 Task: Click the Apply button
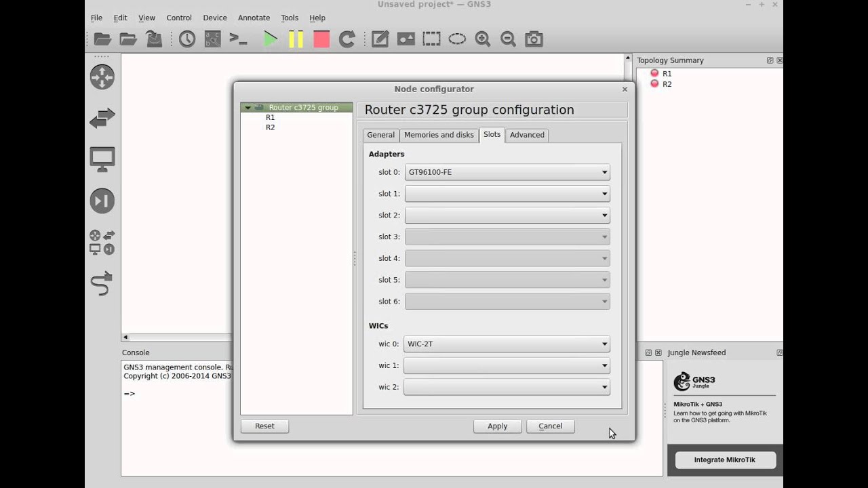point(497,426)
